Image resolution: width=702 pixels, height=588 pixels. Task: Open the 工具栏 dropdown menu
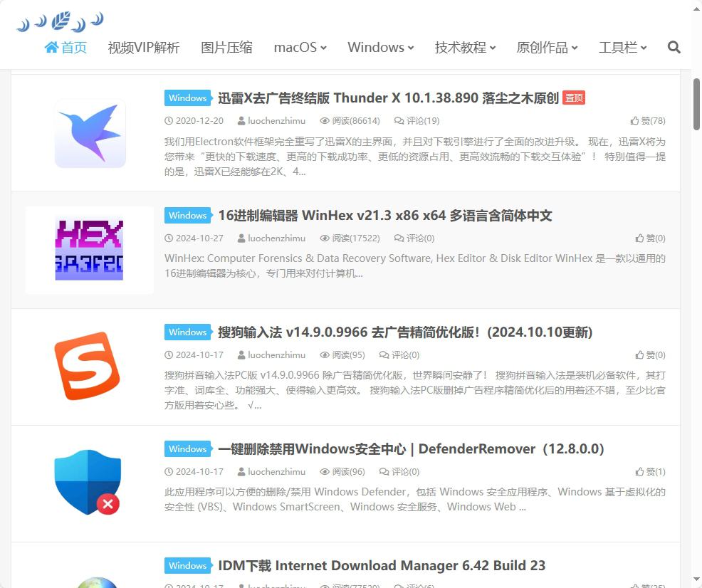tap(622, 48)
